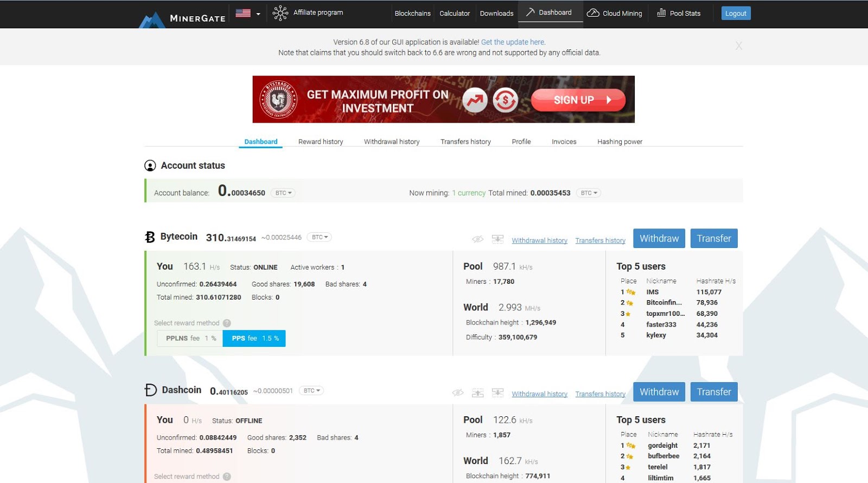Select PPLNS fee 1% reward method
Viewport: 868px width, 483px height.
[190, 338]
